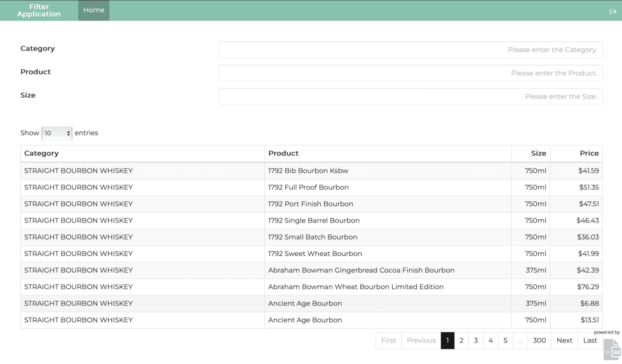Click the Size filter label
This screenshot has height=364, width=622.
(28, 95)
